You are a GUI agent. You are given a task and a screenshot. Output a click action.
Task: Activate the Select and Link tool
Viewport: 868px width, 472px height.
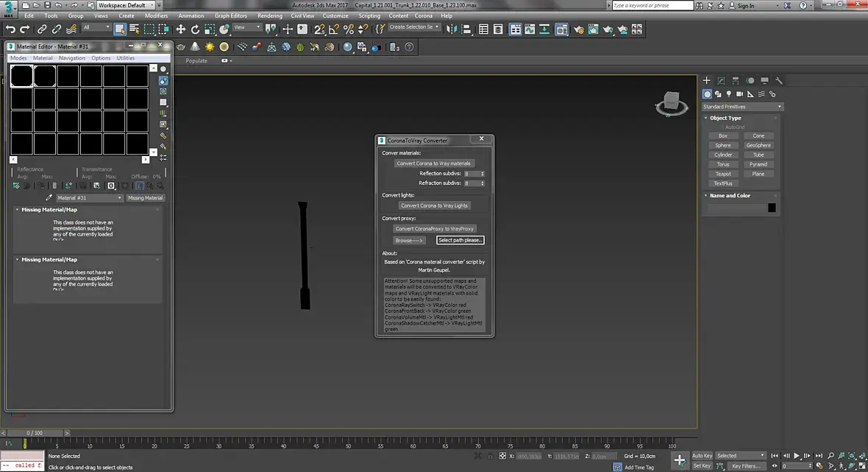click(41, 29)
